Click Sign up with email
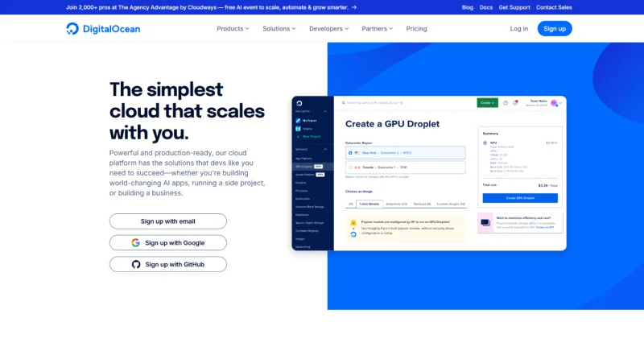The height and width of the screenshot is (351, 644). (x=168, y=221)
